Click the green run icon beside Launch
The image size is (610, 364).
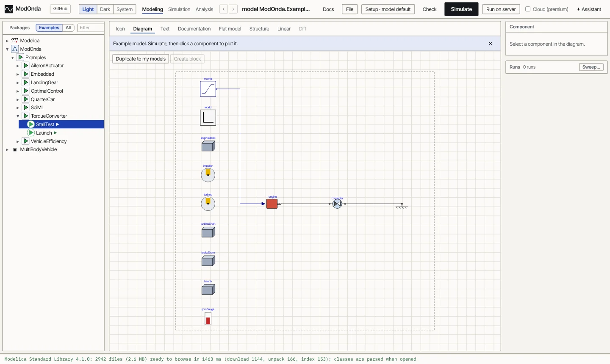[31, 133]
